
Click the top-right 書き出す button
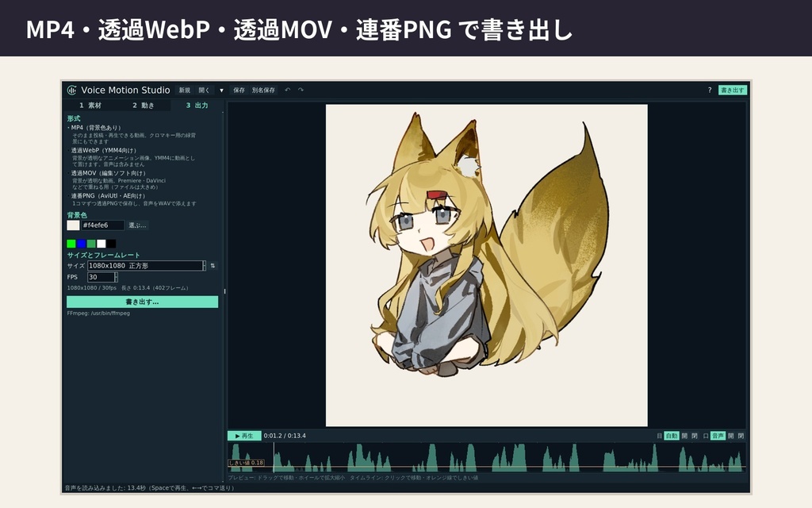(x=732, y=90)
